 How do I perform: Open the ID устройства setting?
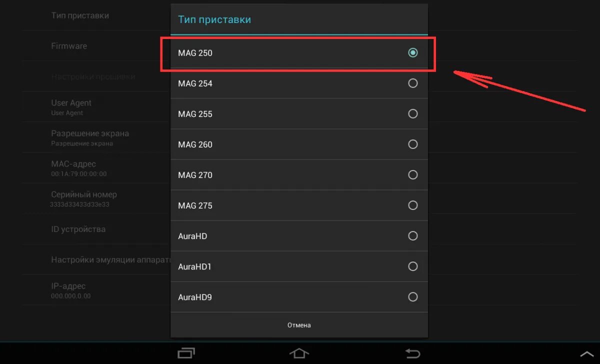click(78, 229)
